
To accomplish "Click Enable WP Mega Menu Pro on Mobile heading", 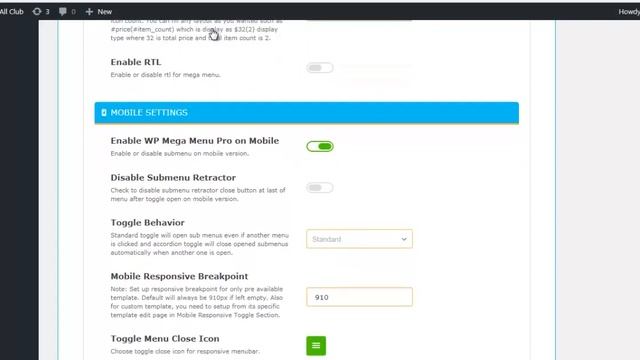I will pyautogui.click(x=195, y=141).
